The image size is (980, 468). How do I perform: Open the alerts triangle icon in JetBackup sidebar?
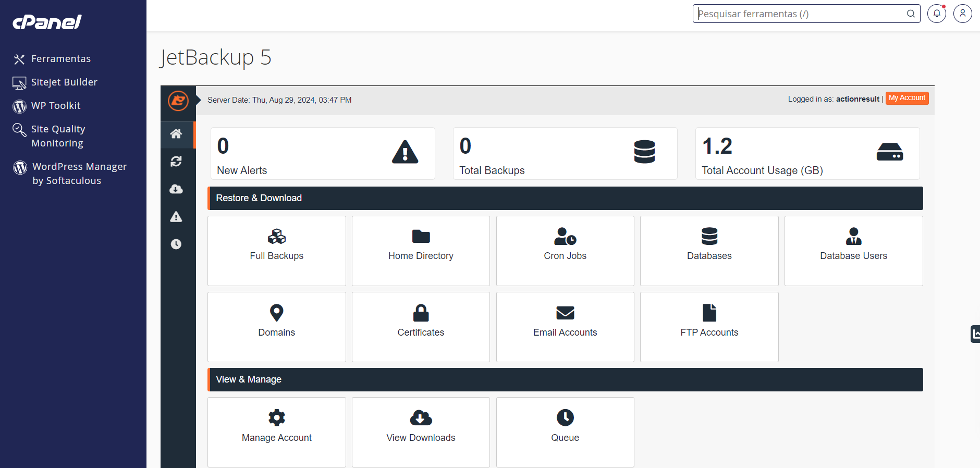(176, 217)
